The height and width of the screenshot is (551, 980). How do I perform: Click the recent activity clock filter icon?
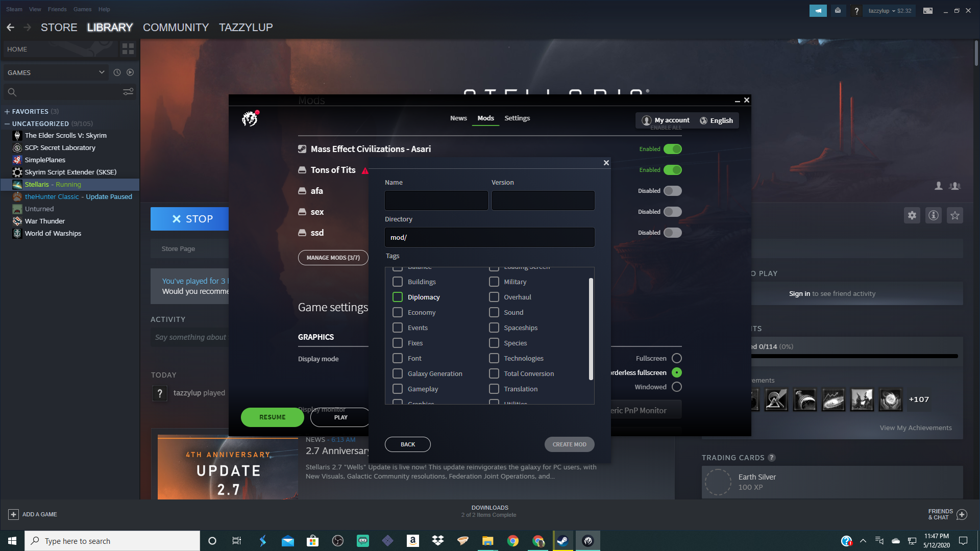click(x=117, y=72)
